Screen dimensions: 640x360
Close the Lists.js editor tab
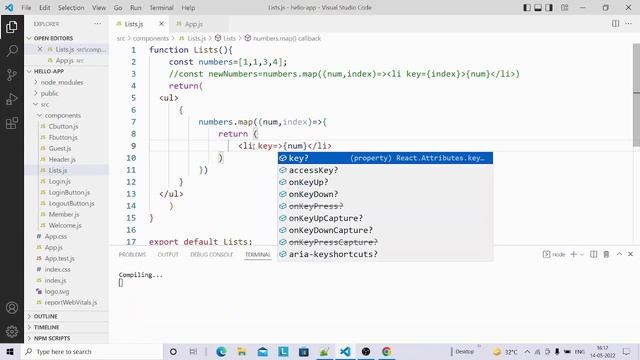pyautogui.click(x=161, y=24)
